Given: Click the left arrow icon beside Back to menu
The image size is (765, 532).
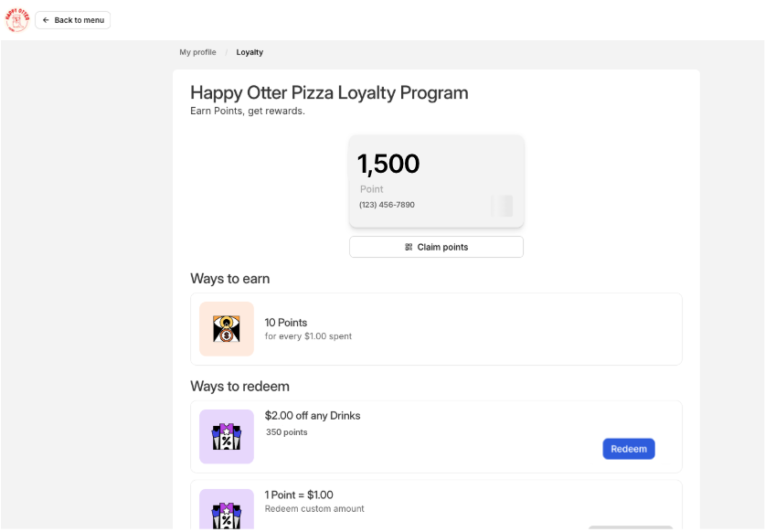Looking at the screenshot, I should [x=46, y=20].
